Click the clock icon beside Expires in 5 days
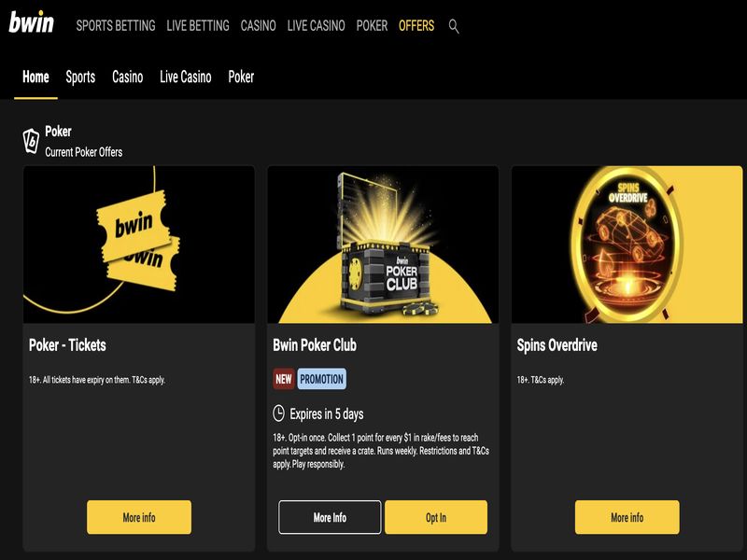Viewport: 747px width, 560px height. coord(278,413)
